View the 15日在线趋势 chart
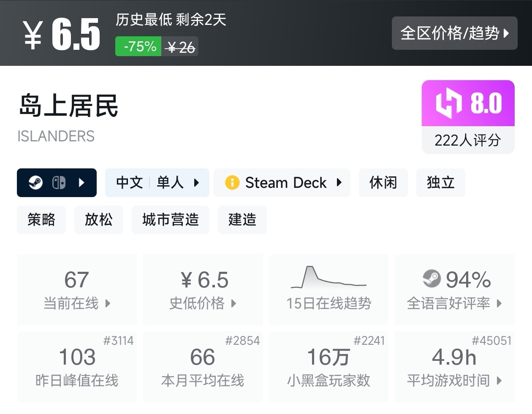 tap(329, 290)
